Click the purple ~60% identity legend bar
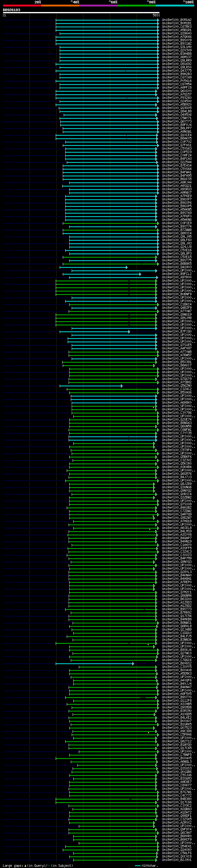The height and width of the screenshot is (868, 197). [x=99, y=6]
